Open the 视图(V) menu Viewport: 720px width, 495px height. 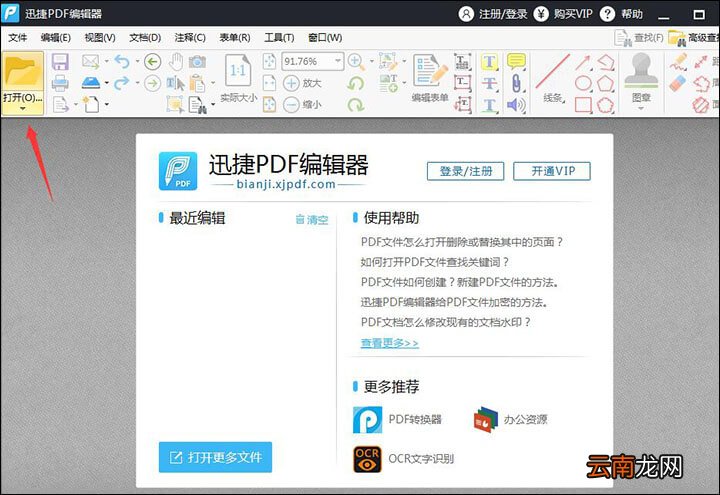coord(100,38)
